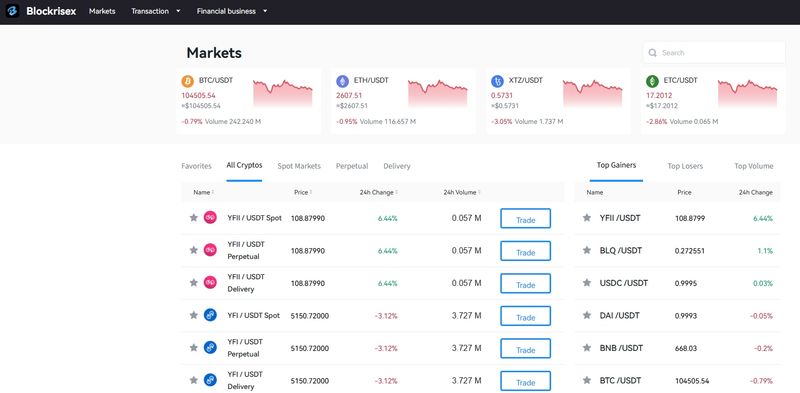Star DAI /USDT in Top Gainers list
The image size is (800, 393).
click(x=587, y=315)
